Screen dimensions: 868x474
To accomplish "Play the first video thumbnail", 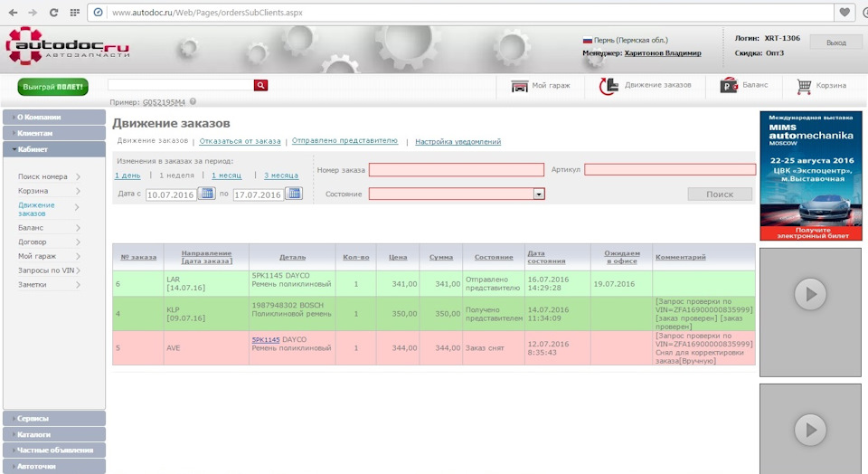I will [x=810, y=294].
